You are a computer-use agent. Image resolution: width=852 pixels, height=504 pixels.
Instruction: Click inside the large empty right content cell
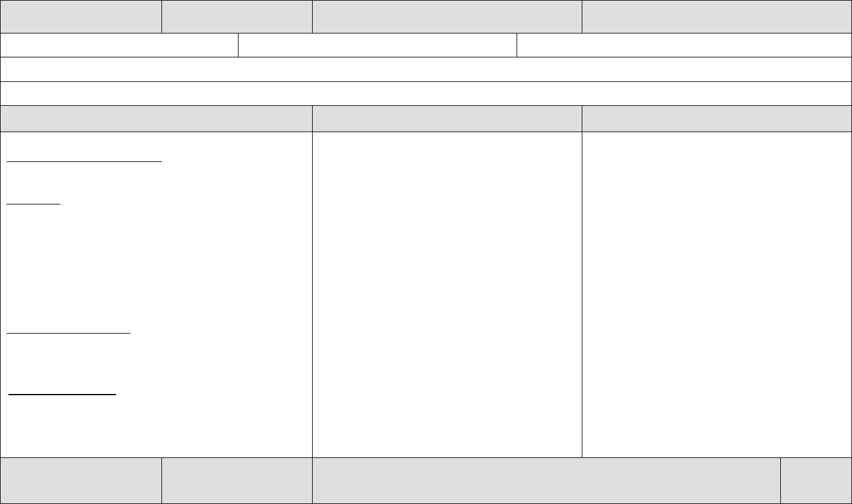click(x=717, y=294)
